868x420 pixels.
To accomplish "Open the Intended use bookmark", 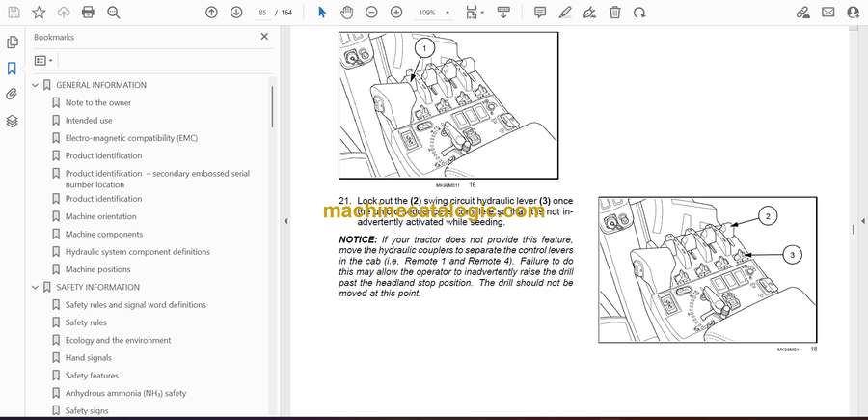I will pyautogui.click(x=89, y=121).
